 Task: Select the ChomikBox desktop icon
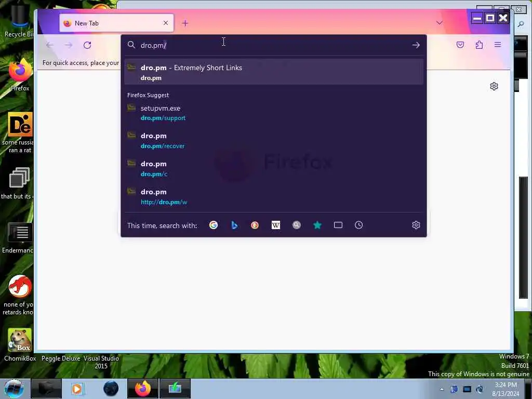[20, 344]
